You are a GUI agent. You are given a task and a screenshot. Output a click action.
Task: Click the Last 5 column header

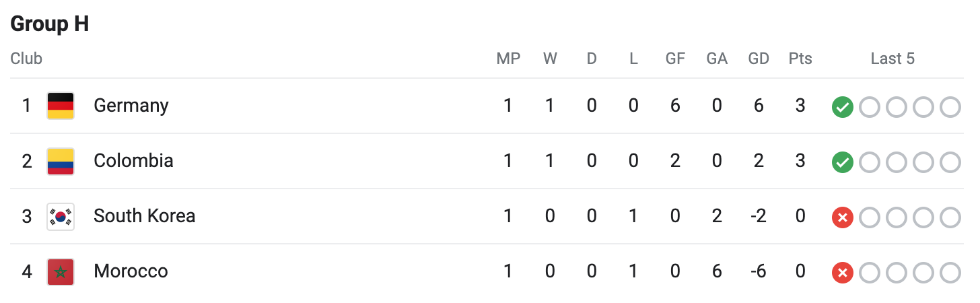pos(893,59)
